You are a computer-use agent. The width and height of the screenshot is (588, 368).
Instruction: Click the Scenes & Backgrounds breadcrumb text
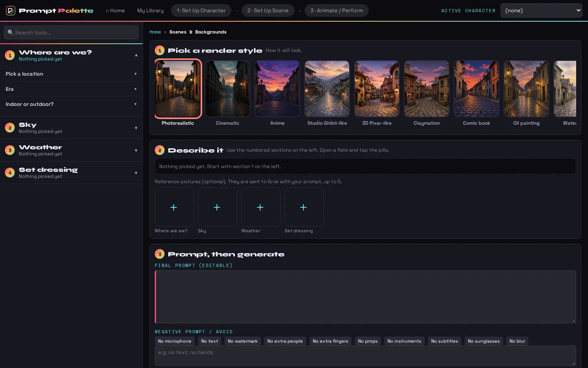(198, 32)
